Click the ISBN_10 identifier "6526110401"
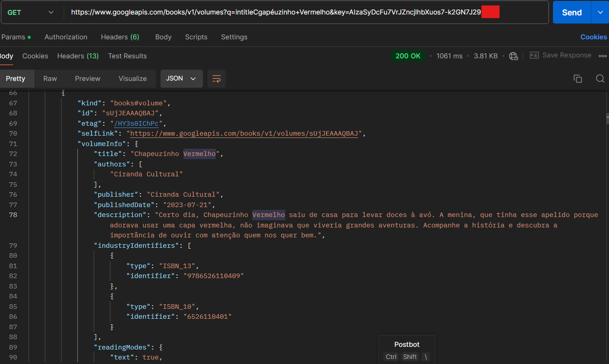Viewport: 609px width, 364px height. (207, 317)
